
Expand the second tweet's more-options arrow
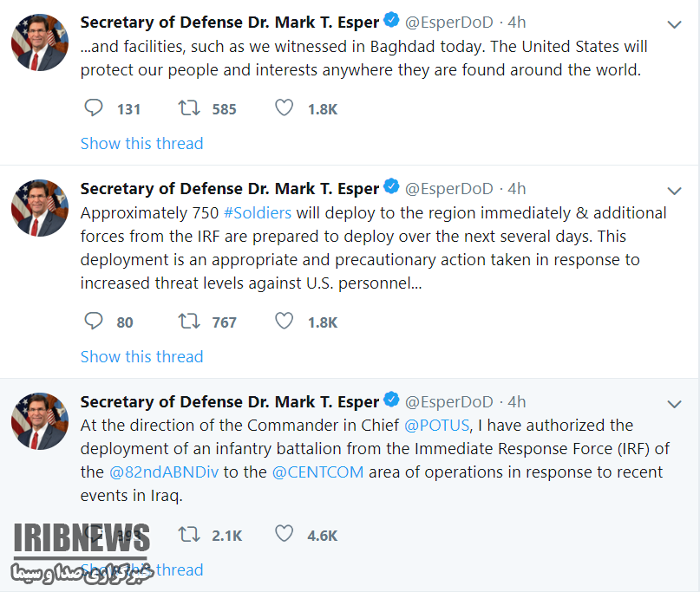(x=674, y=191)
